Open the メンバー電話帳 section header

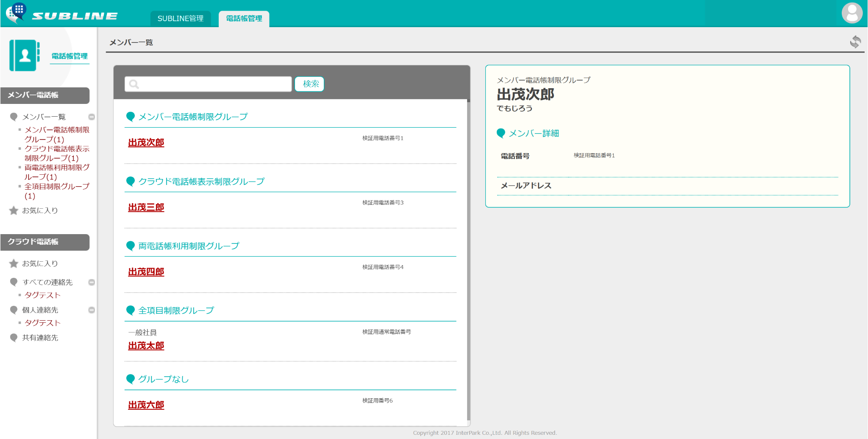(x=45, y=95)
